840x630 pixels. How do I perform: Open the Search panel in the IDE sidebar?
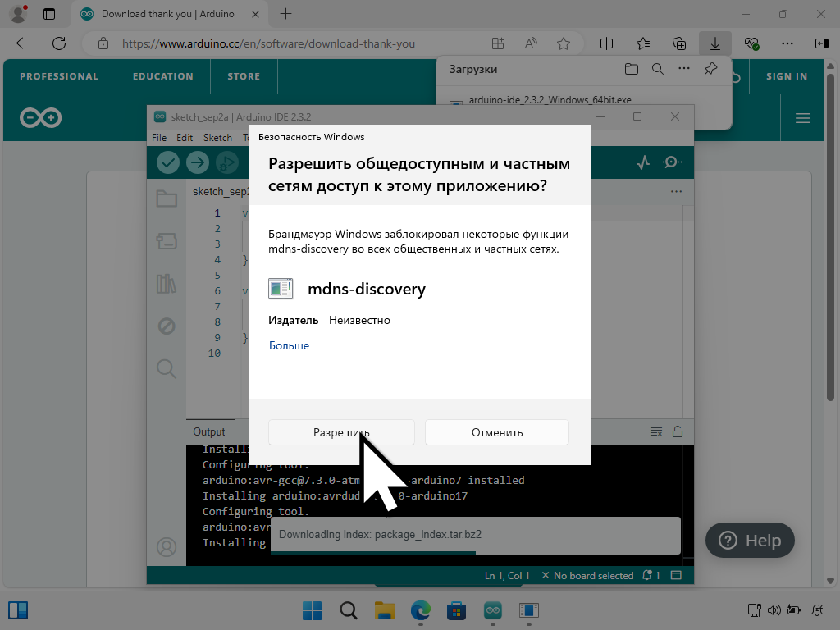pos(167,368)
